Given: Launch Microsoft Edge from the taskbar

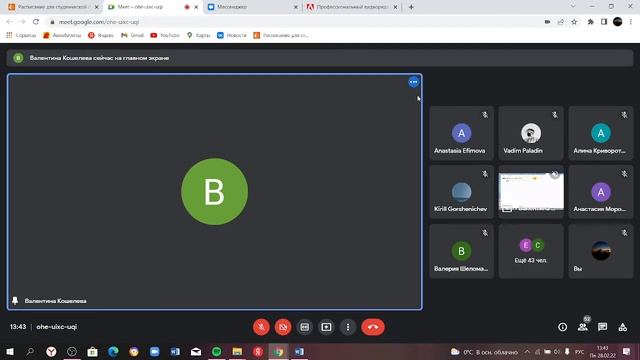Looking at the screenshot, I should click(113, 351).
